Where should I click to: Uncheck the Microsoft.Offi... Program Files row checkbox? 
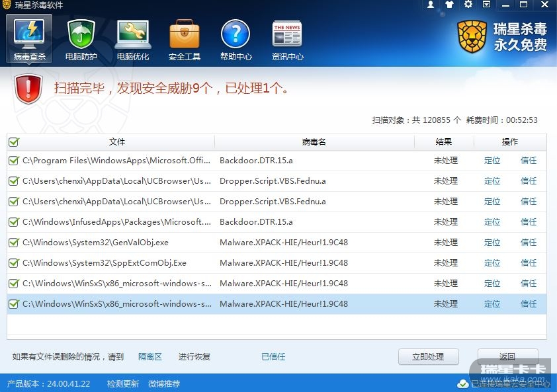14,161
